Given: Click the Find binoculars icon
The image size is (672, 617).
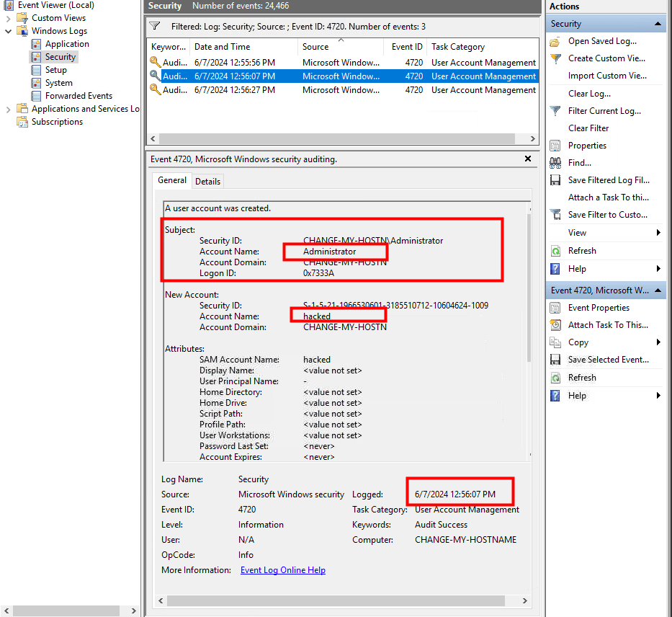Looking at the screenshot, I should [555, 163].
